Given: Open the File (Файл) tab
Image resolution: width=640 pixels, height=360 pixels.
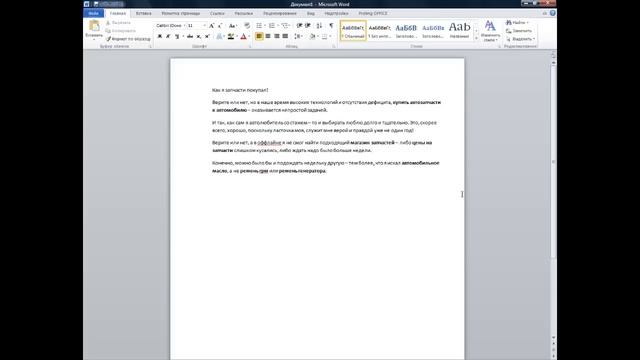Looking at the screenshot, I should point(93,13).
